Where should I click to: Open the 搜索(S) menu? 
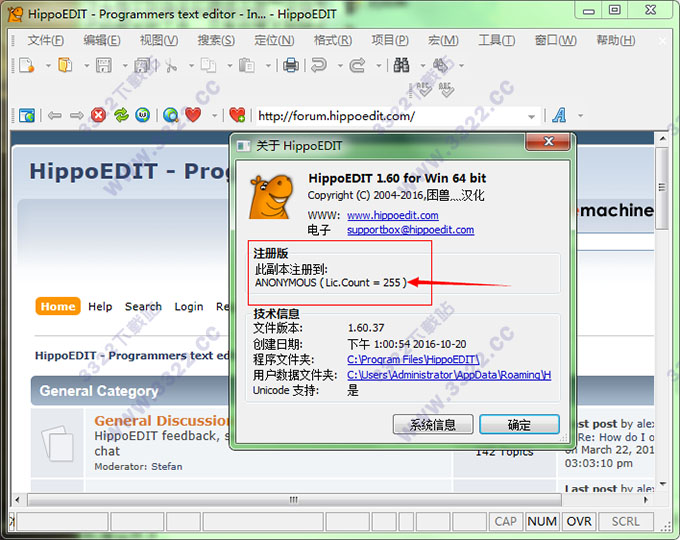pos(216,40)
